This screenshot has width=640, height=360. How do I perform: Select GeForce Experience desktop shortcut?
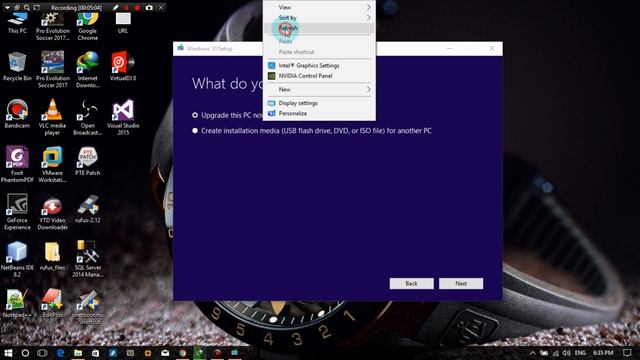(x=17, y=212)
